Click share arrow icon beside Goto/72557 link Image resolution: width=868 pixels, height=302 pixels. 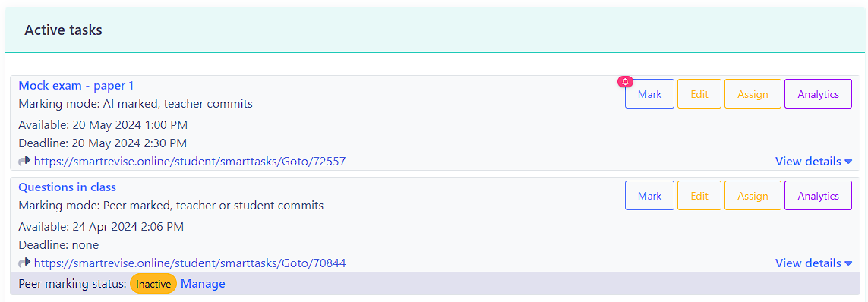[24, 162]
